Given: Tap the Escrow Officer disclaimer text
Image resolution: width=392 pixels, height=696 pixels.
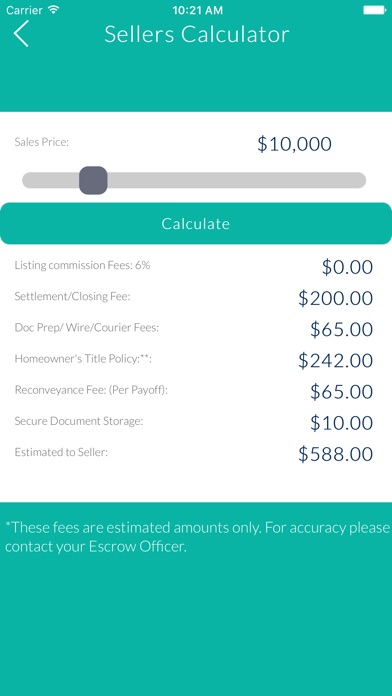Looking at the screenshot, I should (x=197, y=537).
